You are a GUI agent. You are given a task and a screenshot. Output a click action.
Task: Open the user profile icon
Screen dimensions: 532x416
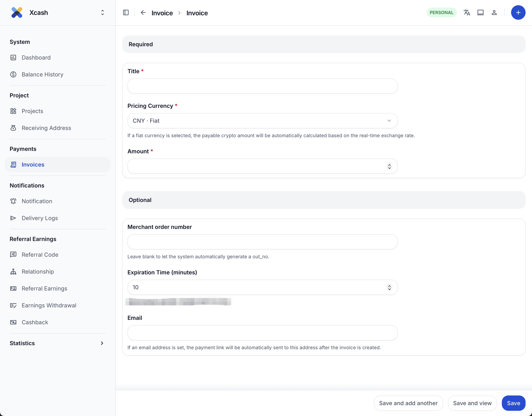tap(494, 13)
